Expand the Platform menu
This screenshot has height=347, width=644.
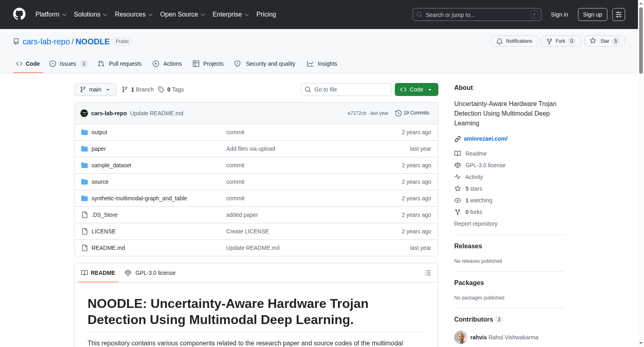click(x=51, y=15)
